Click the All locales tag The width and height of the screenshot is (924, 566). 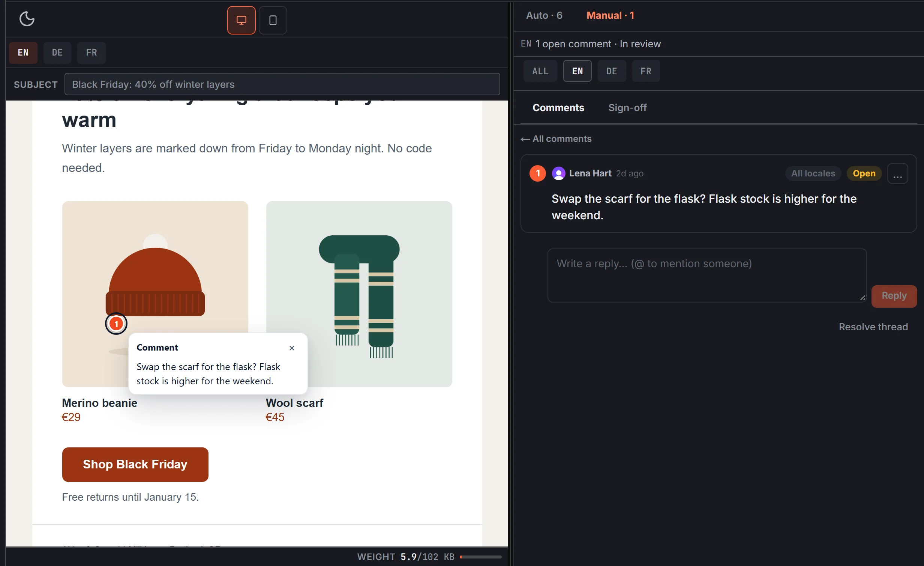tap(813, 173)
